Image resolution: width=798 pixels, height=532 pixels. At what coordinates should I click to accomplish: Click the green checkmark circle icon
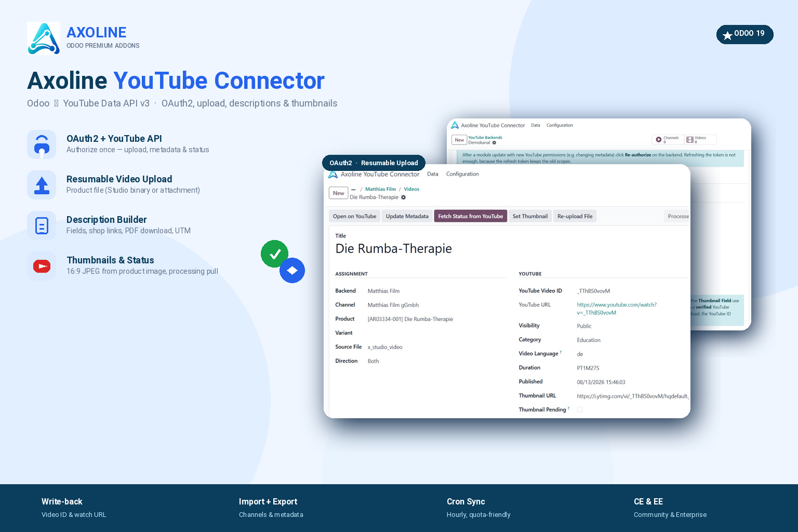click(x=274, y=254)
